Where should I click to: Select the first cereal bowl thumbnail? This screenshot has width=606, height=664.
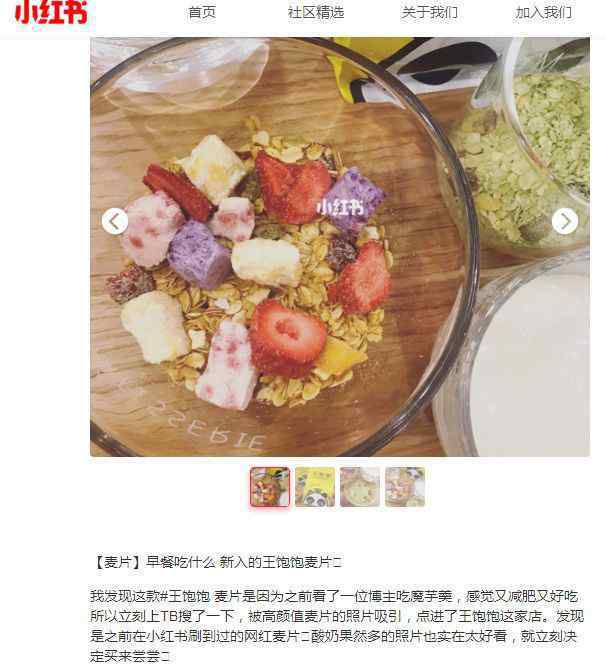tap(270, 487)
